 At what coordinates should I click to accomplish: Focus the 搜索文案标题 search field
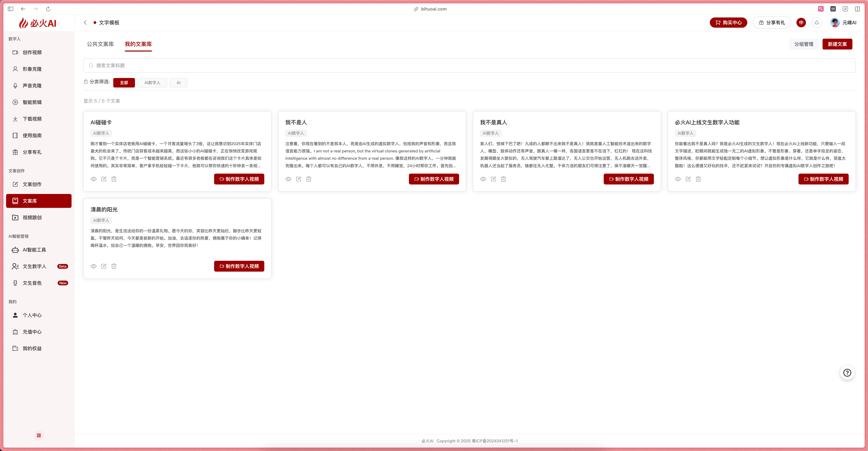pos(469,65)
